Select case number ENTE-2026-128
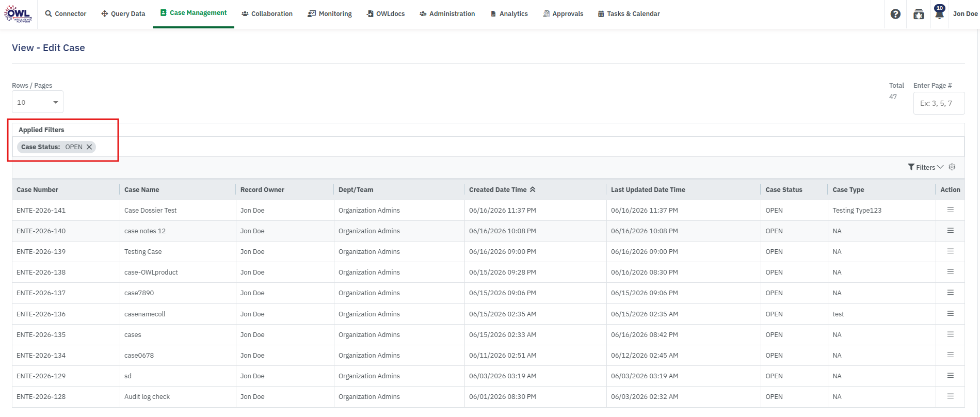Image resolution: width=980 pixels, height=417 pixels. (x=41, y=397)
